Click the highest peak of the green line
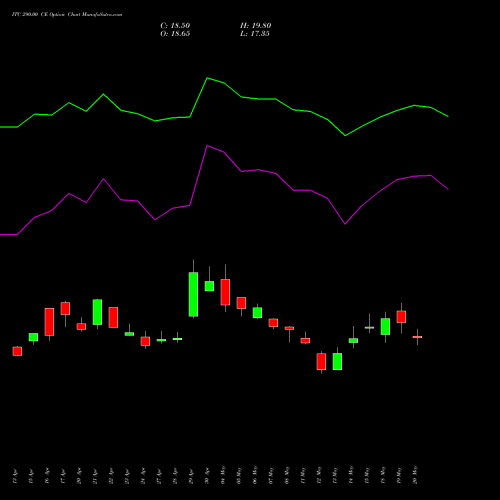The image size is (500, 500). (x=207, y=78)
